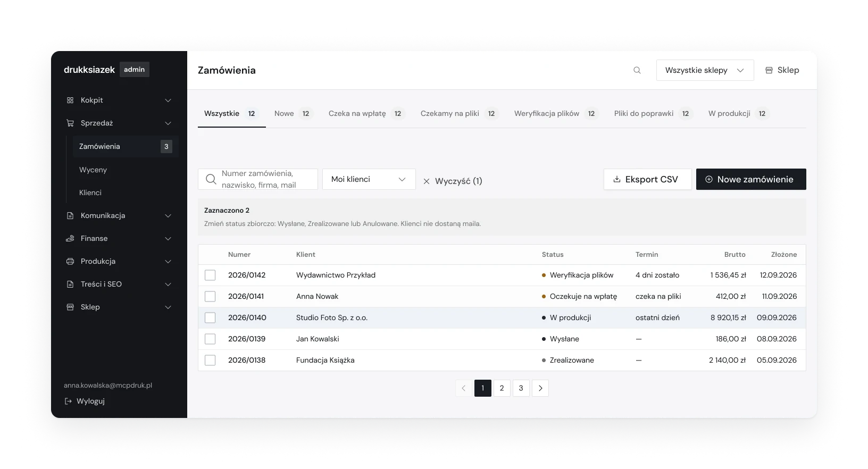Expand the Finanse section chevron
The height and width of the screenshot is (469, 868).
click(x=168, y=238)
